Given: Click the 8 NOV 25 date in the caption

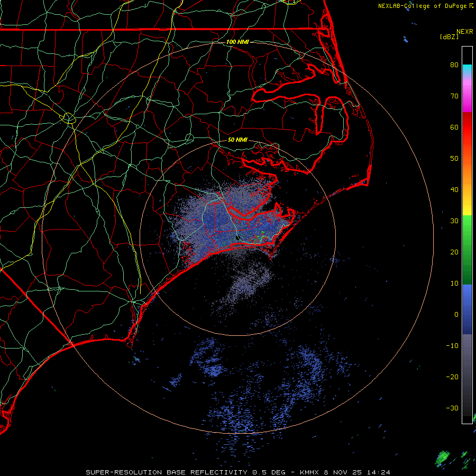Looking at the screenshot, I should point(344,472).
